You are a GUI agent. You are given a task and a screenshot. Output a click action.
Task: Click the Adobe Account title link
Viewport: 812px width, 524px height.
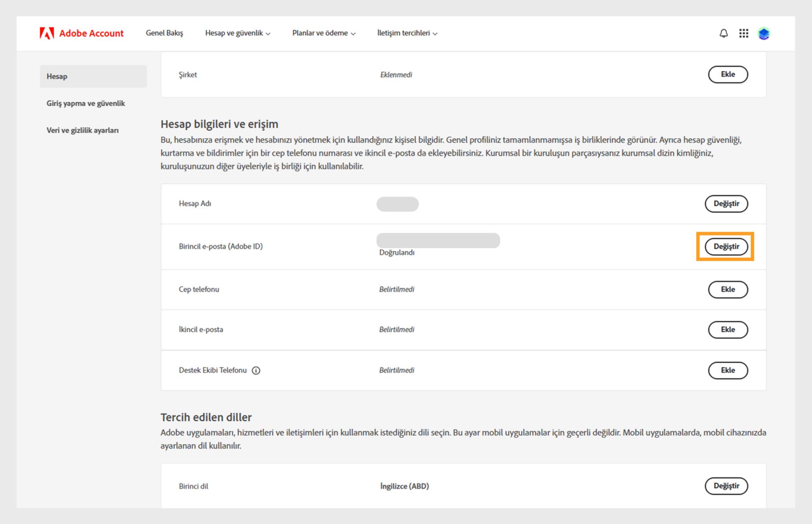tap(91, 33)
